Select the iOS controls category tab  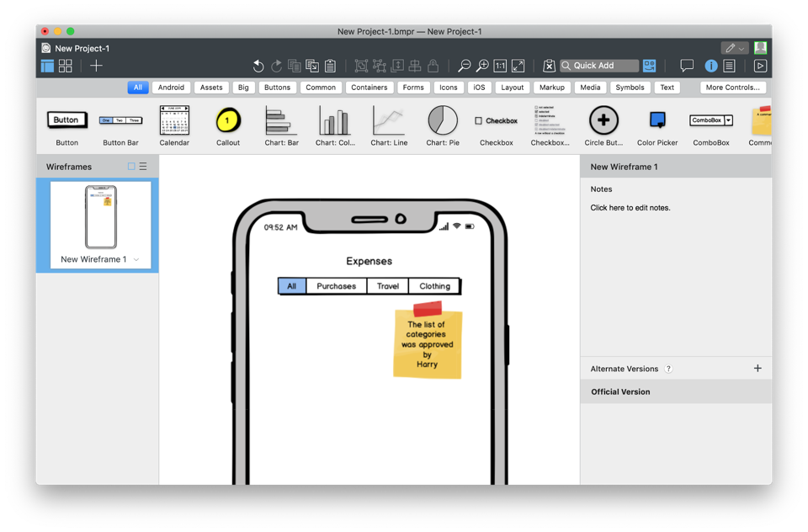point(479,88)
